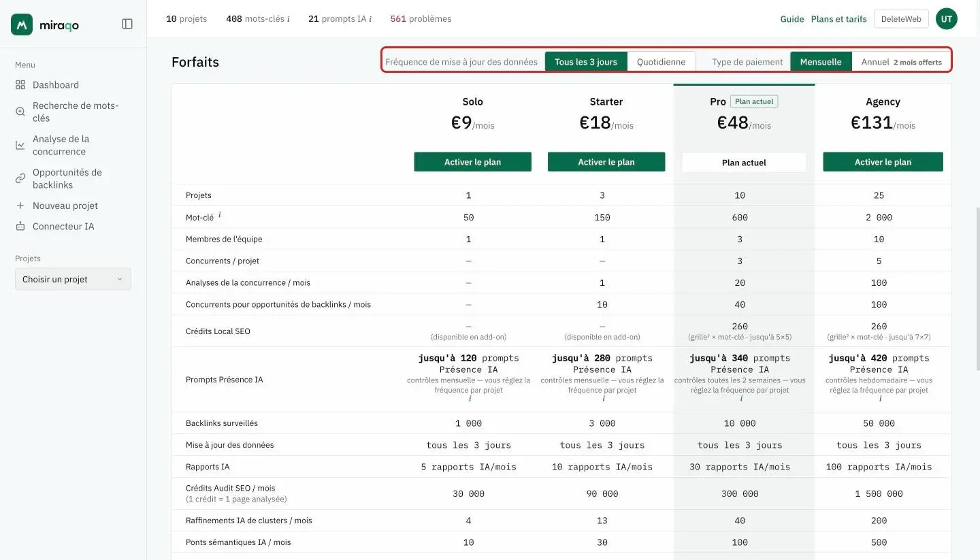Image resolution: width=980 pixels, height=560 pixels.
Task: Click the '2 mois offerts' label
Action: pos(917,62)
